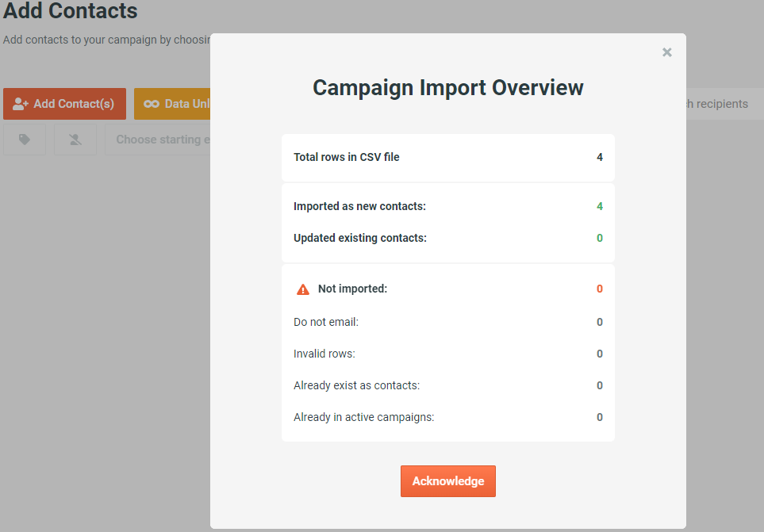The width and height of the screenshot is (764, 532).
Task: Click the warning triangle beside Not imported
Action: (302, 289)
